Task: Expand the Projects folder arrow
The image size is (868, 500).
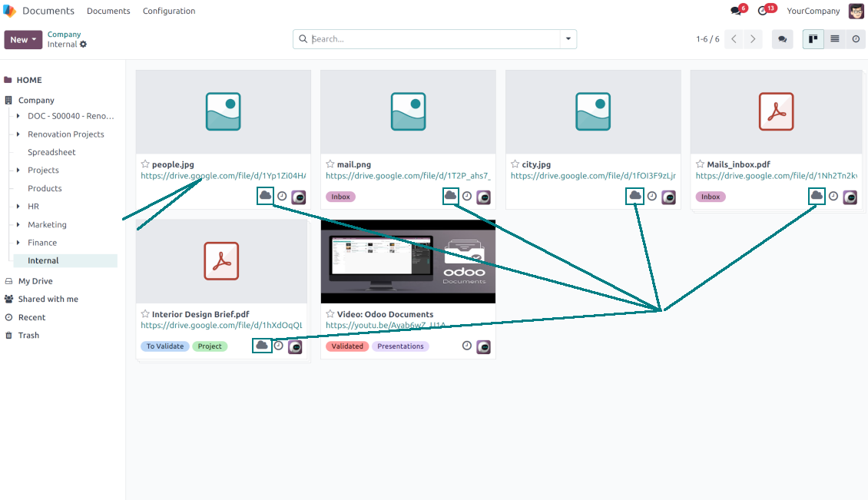Action: [18, 170]
